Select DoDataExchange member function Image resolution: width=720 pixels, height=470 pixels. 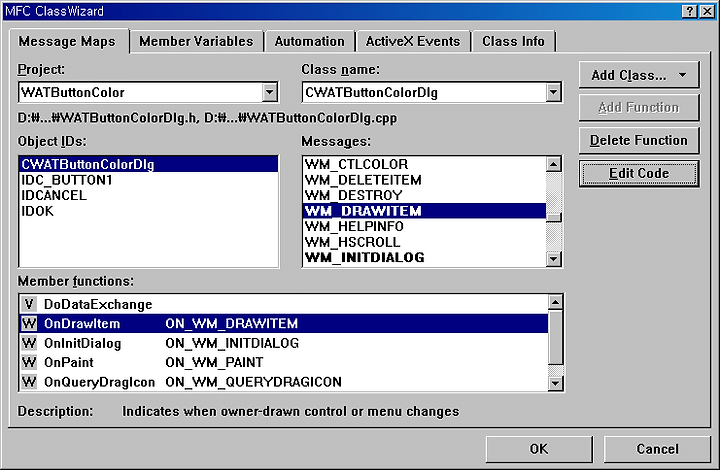284,304
